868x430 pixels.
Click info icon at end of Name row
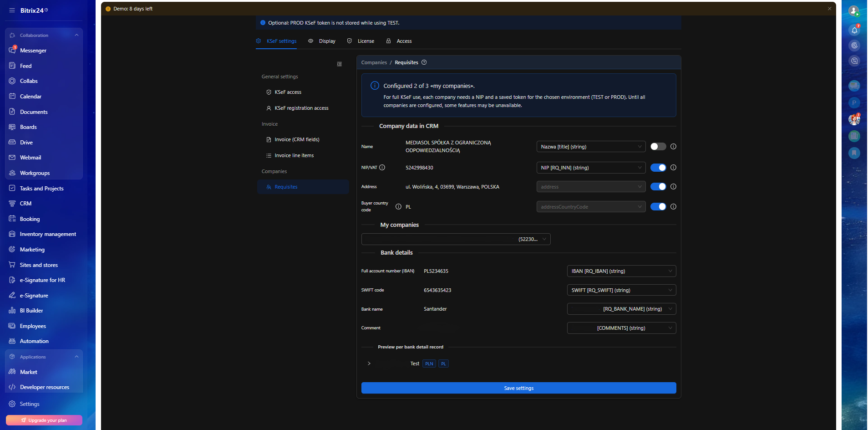tap(673, 147)
